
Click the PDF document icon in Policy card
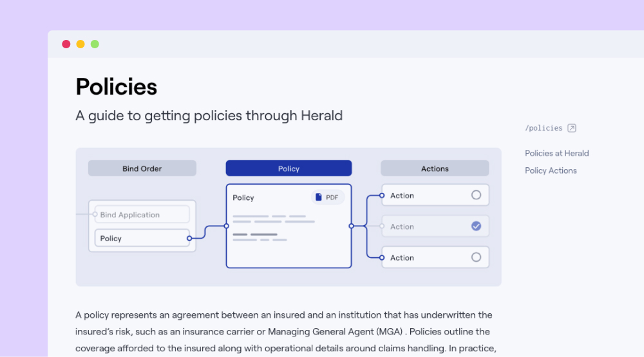[x=318, y=197]
